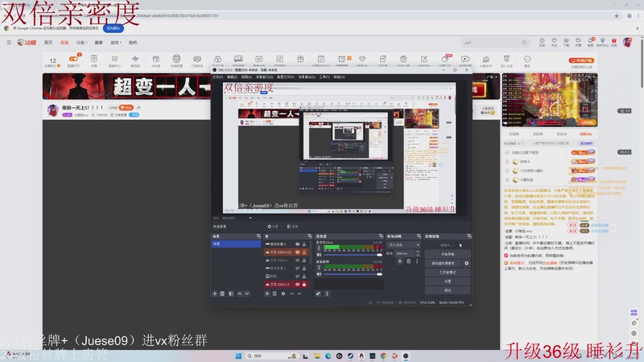The image size is (644, 362).
Task: Open Douyu download (下载) icon
Action: [x=566, y=42]
